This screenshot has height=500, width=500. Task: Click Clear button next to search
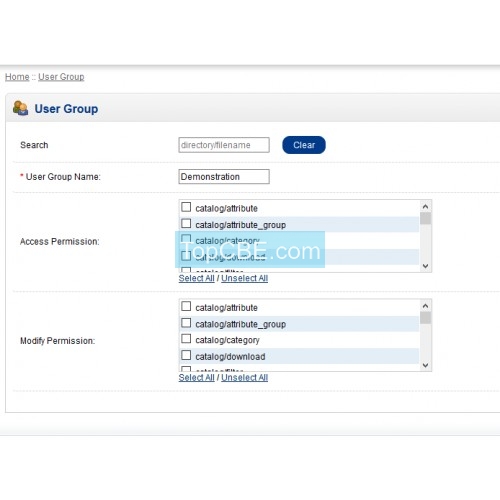304,145
